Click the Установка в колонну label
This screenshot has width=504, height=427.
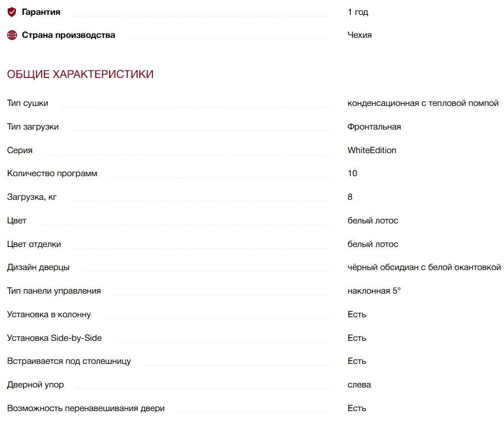[x=49, y=314]
